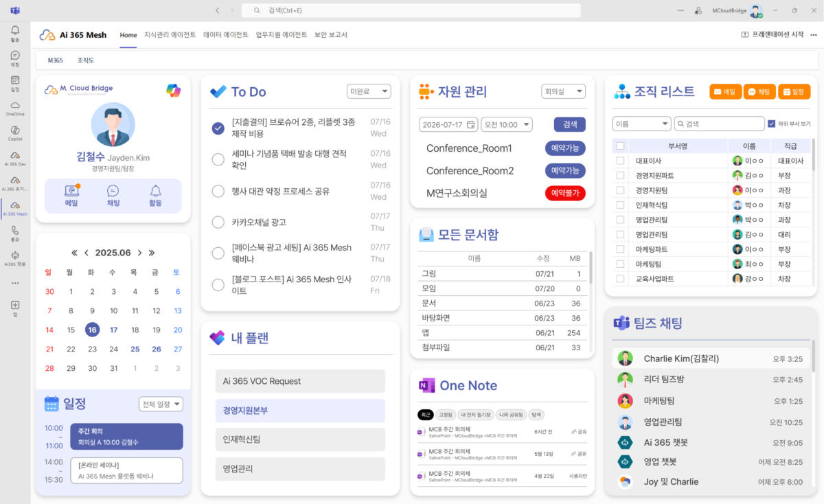Screen dimensions: 824x504
Task: Open the 회의실 resource type dropdown
Action: pos(563,91)
